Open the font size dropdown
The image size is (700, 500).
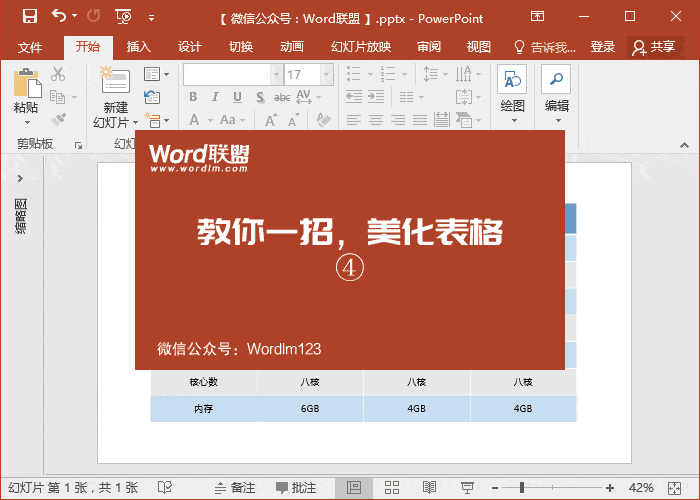(326, 75)
